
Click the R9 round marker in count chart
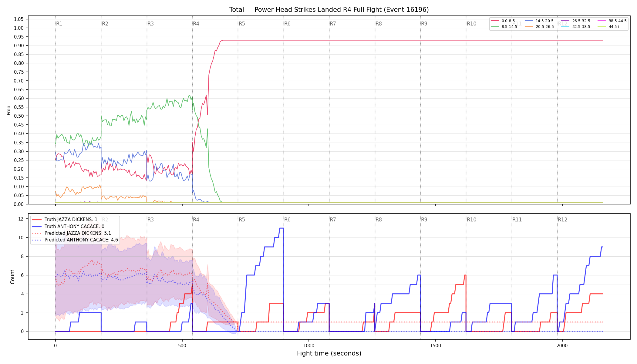424,220
